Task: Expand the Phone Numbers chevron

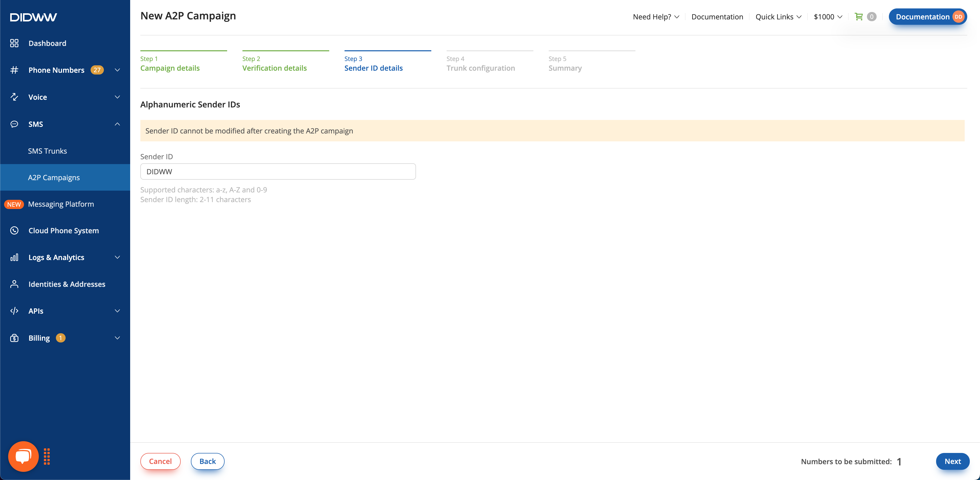Action: 117,70
